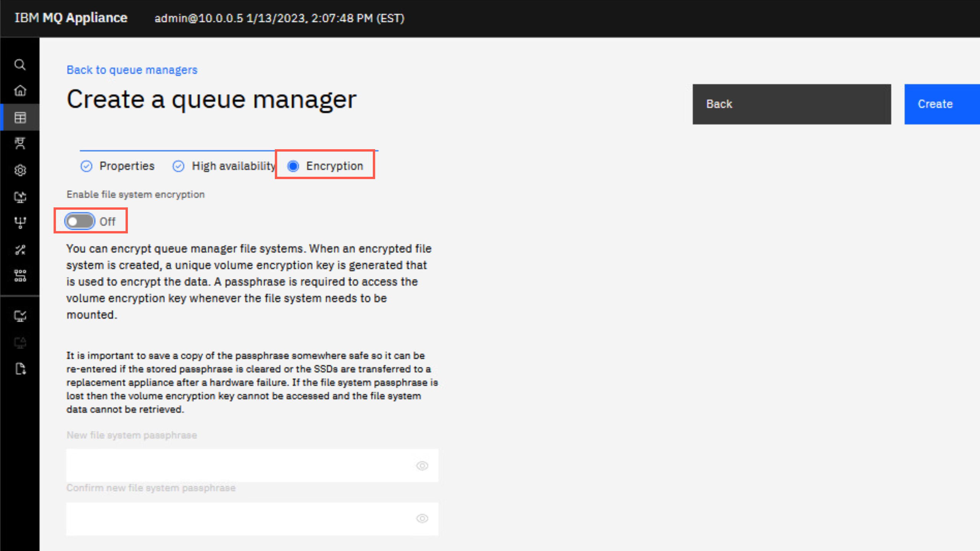This screenshot has width=980, height=551.
Task: Toggle Enable file system encryption switch
Action: tap(80, 221)
